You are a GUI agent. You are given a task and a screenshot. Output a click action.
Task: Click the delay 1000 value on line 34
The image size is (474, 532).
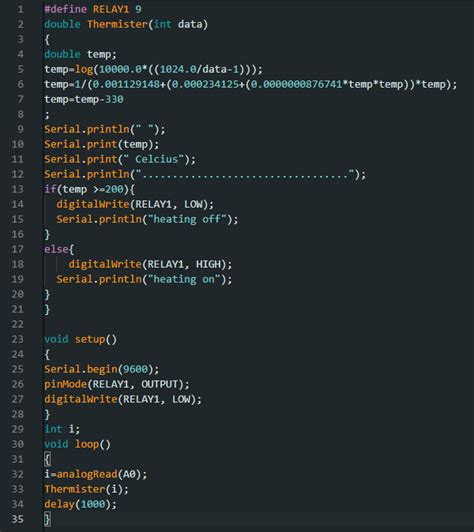tap(93, 504)
